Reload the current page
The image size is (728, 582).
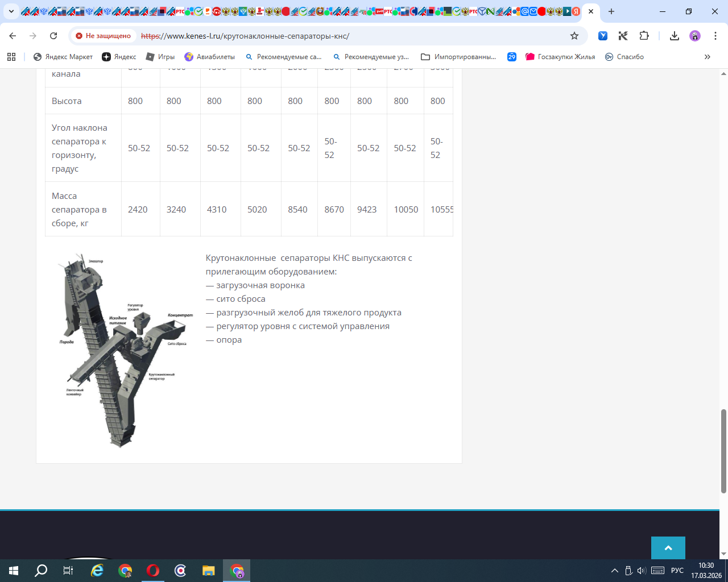tap(53, 36)
